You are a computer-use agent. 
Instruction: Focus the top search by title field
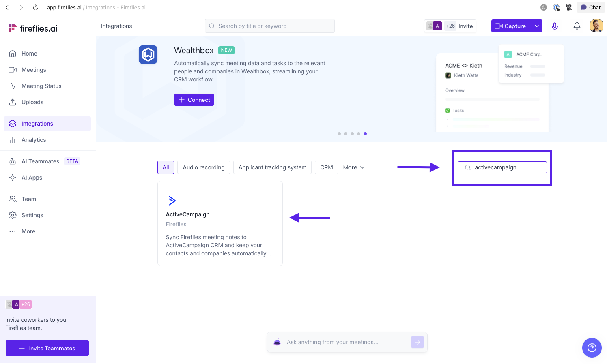click(270, 26)
